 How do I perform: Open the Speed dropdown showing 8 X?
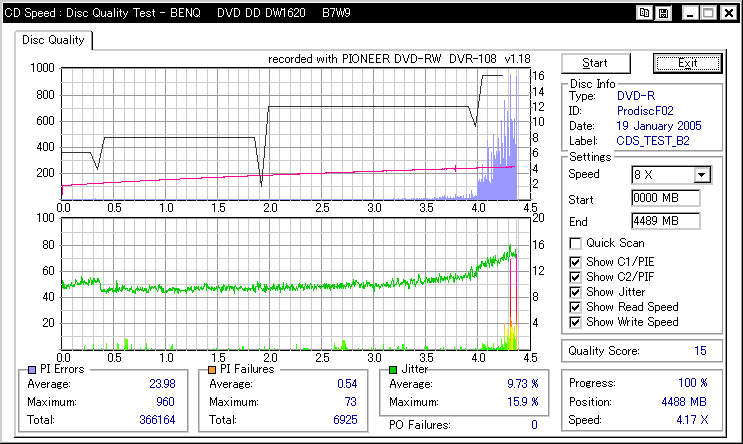click(x=701, y=175)
